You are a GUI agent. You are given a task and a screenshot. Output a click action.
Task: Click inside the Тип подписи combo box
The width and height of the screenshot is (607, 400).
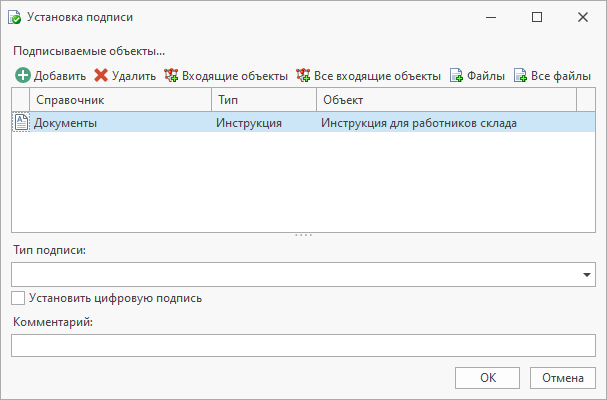303,275
